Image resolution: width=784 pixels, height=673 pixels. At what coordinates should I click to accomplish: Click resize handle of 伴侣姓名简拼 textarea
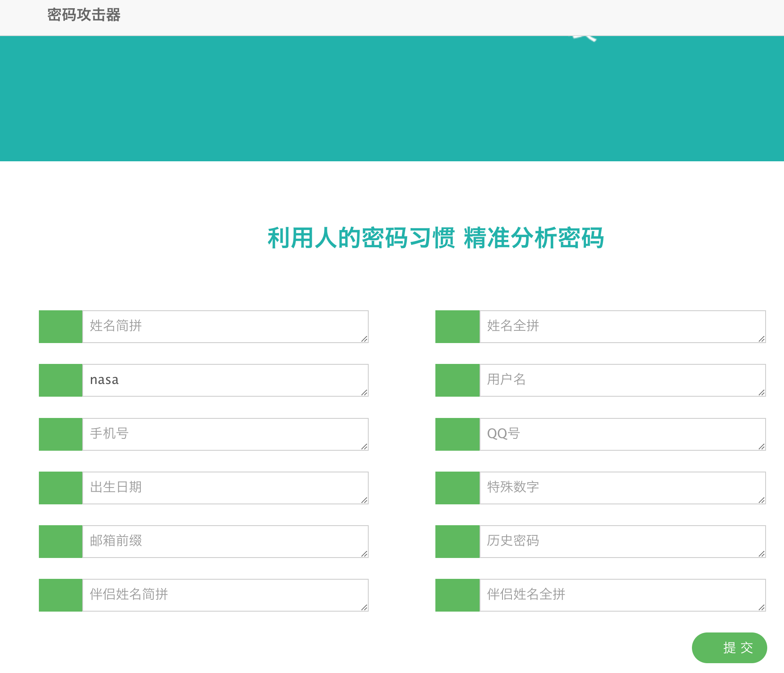[364, 608]
